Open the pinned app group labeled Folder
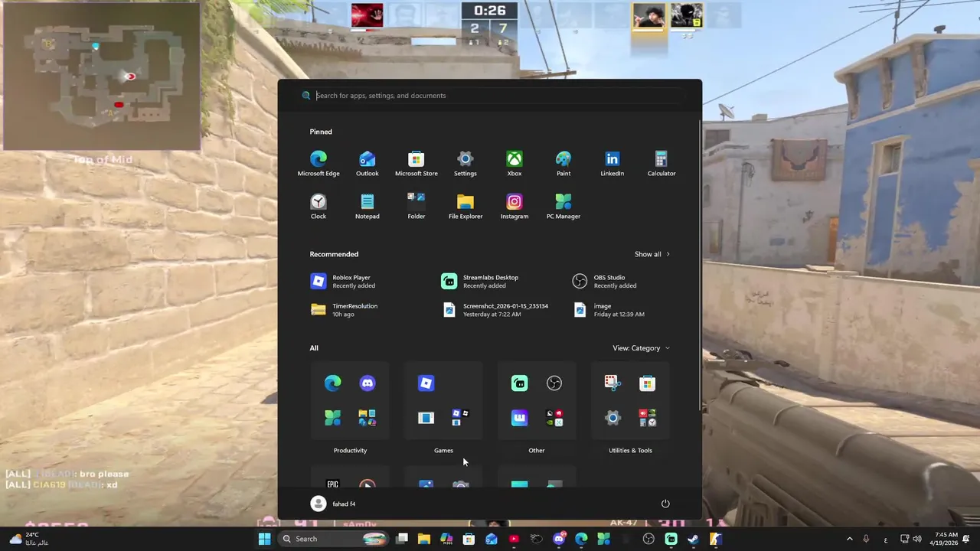The image size is (980, 551). (x=416, y=207)
